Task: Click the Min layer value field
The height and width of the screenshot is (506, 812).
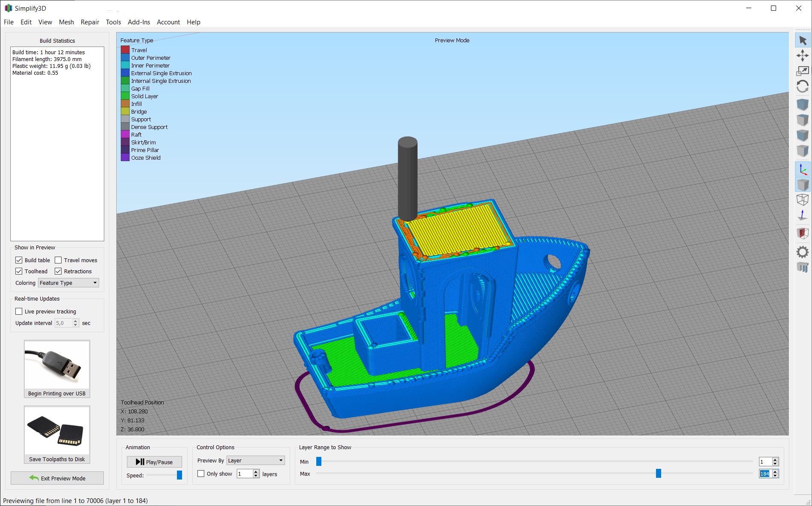Action: (x=765, y=462)
